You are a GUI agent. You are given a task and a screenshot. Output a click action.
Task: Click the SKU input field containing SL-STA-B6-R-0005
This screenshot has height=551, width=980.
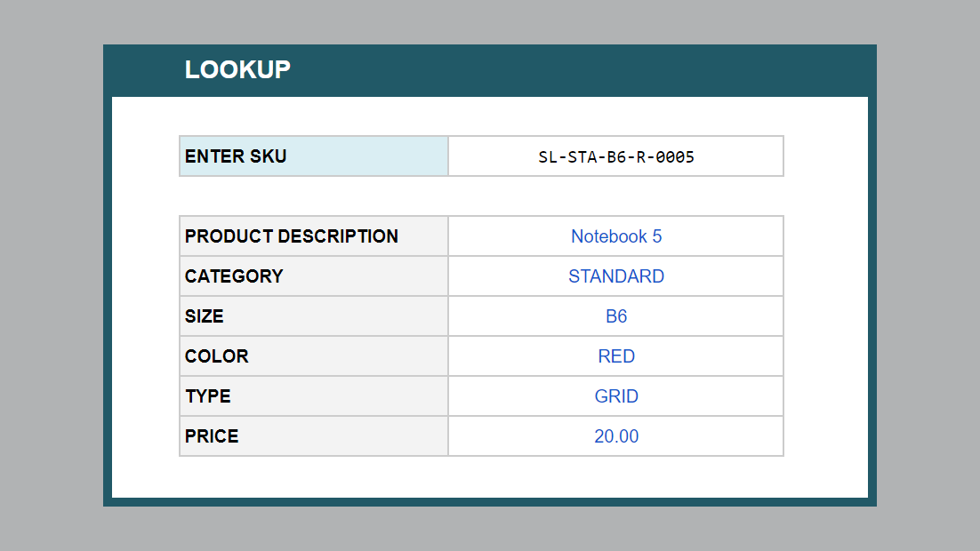615,157
